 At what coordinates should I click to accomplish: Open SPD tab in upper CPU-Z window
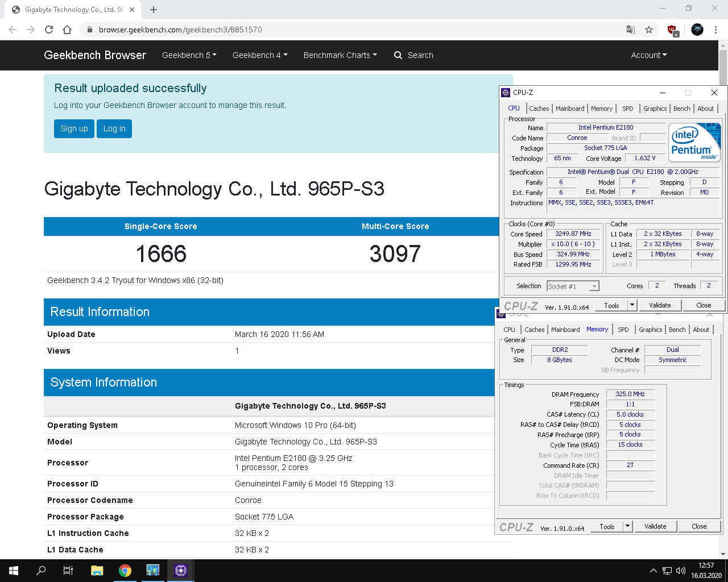pos(628,109)
